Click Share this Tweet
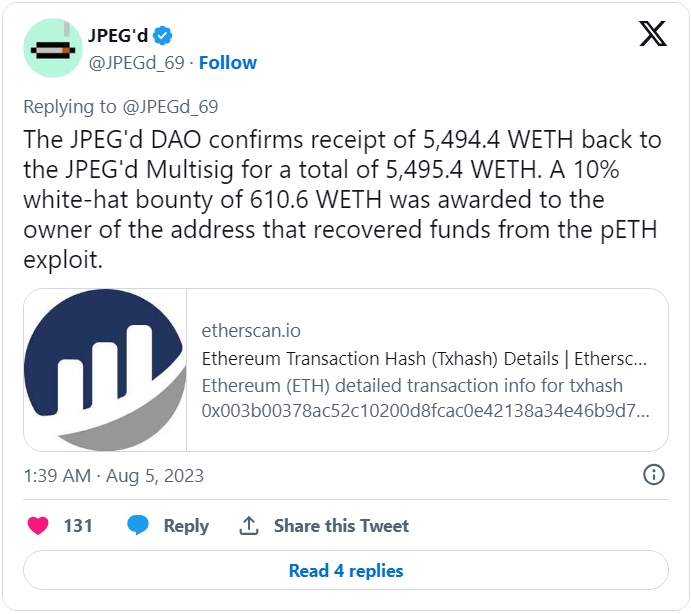 click(x=341, y=525)
